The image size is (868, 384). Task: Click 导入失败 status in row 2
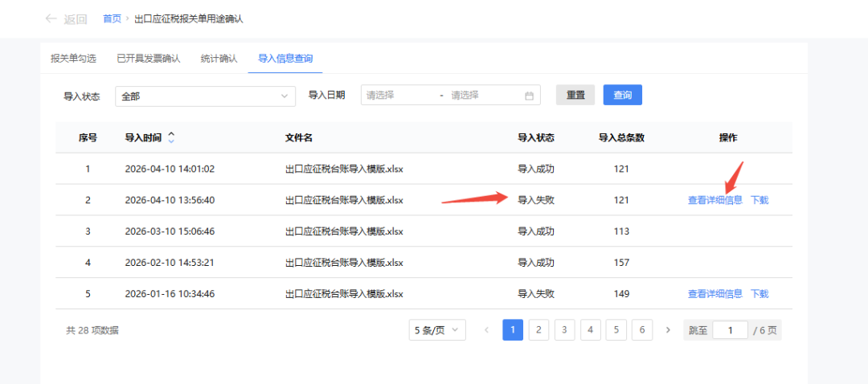coord(536,200)
